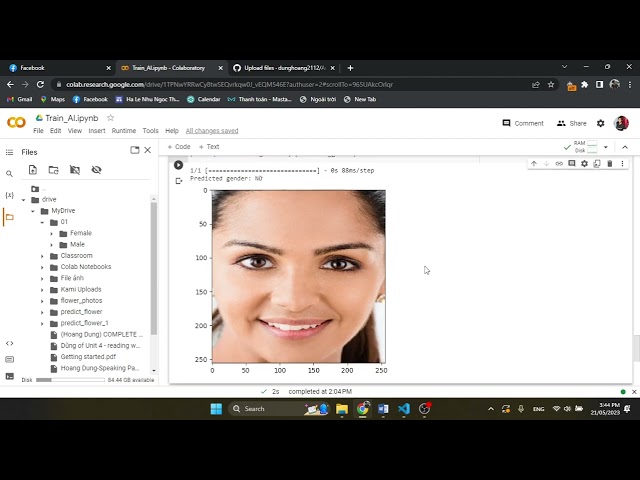Mirror cell in tab icon
The height and width of the screenshot is (480, 640).
[x=597, y=164]
